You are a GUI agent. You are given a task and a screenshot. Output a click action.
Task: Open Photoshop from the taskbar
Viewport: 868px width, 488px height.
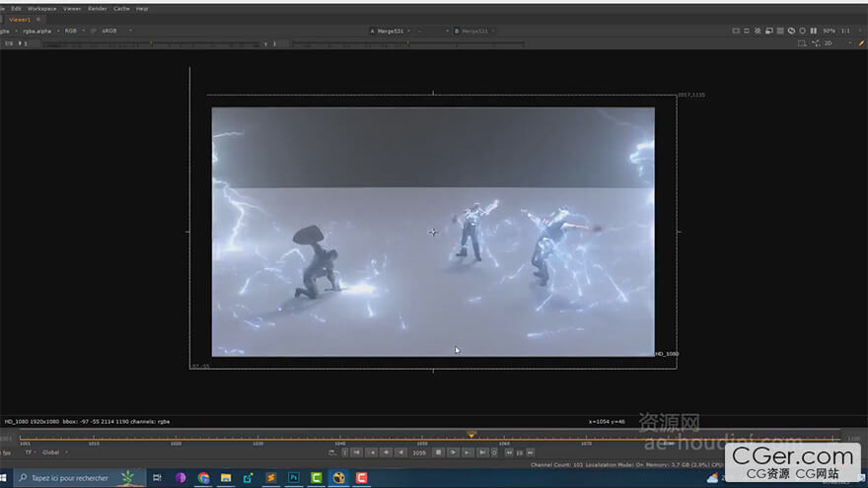[294, 477]
